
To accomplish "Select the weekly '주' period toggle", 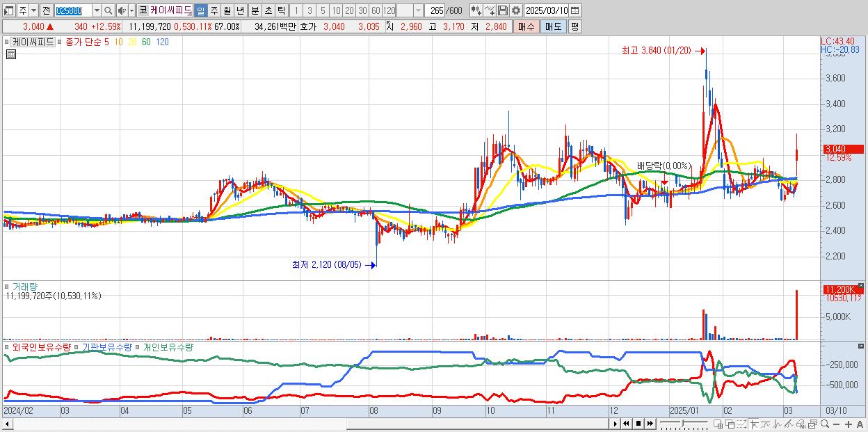I will (x=214, y=10).
